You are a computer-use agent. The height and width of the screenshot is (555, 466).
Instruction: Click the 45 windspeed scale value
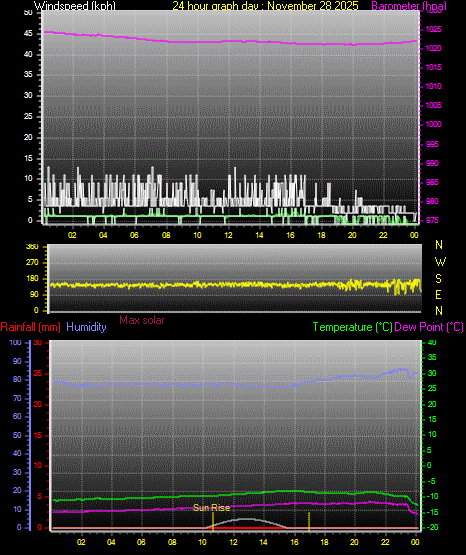(x=28, y=34)
